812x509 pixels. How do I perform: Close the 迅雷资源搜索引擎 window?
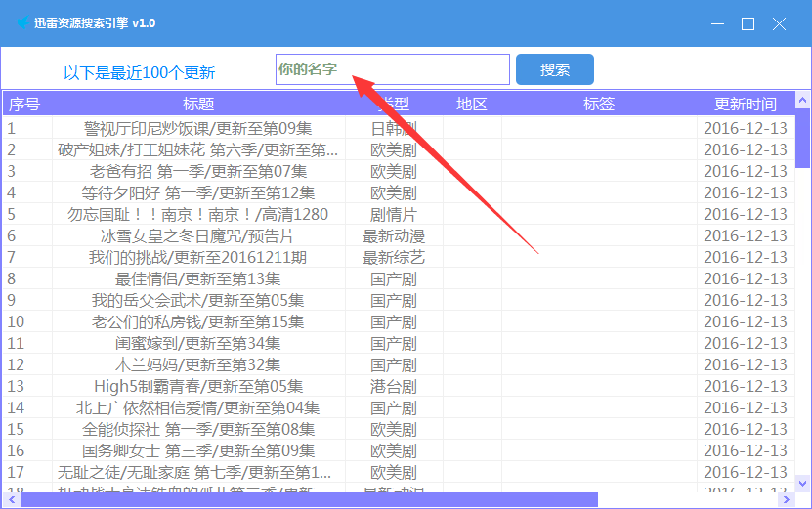point(779,23)
